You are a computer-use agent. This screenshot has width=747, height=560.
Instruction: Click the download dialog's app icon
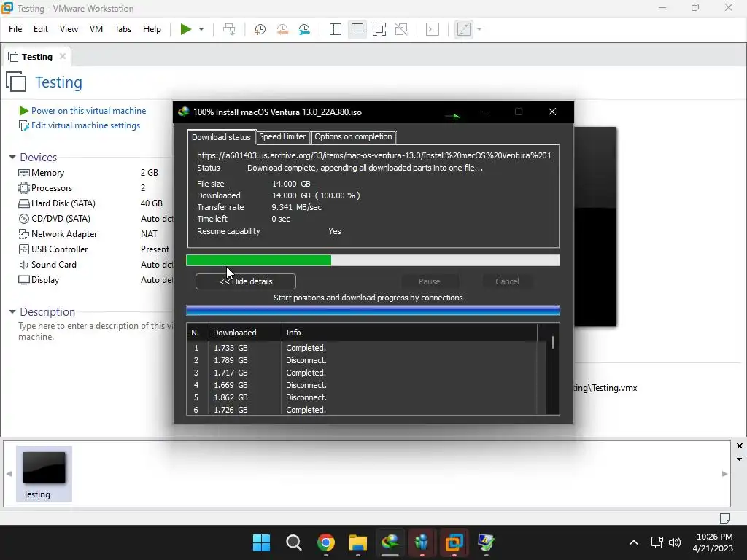click(x=183, y=112)
